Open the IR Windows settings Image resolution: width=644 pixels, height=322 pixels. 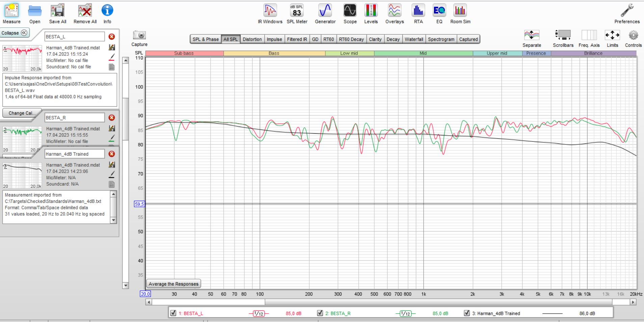point(270,14)
